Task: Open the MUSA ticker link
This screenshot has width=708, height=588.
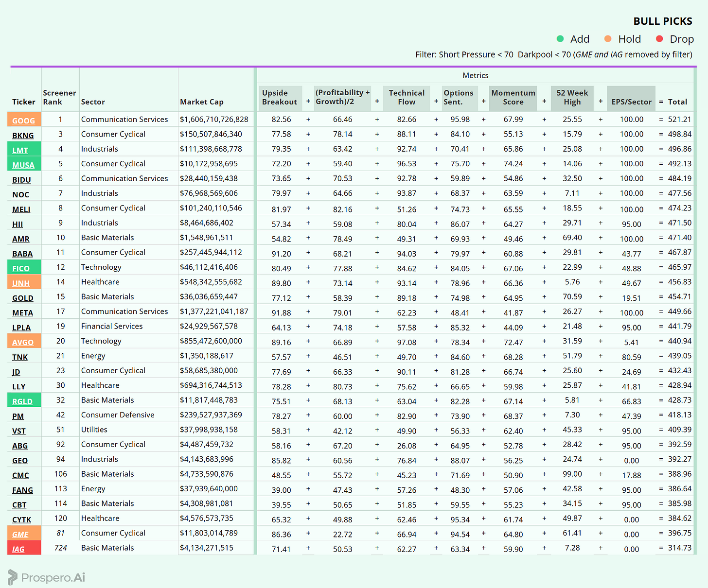Action: point(23,165)
